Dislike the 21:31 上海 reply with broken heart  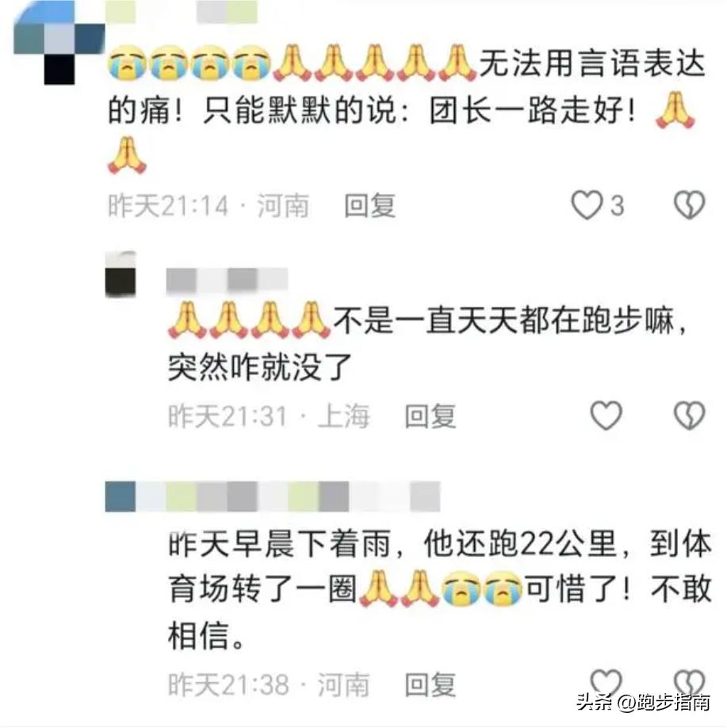tap(690, 415)
